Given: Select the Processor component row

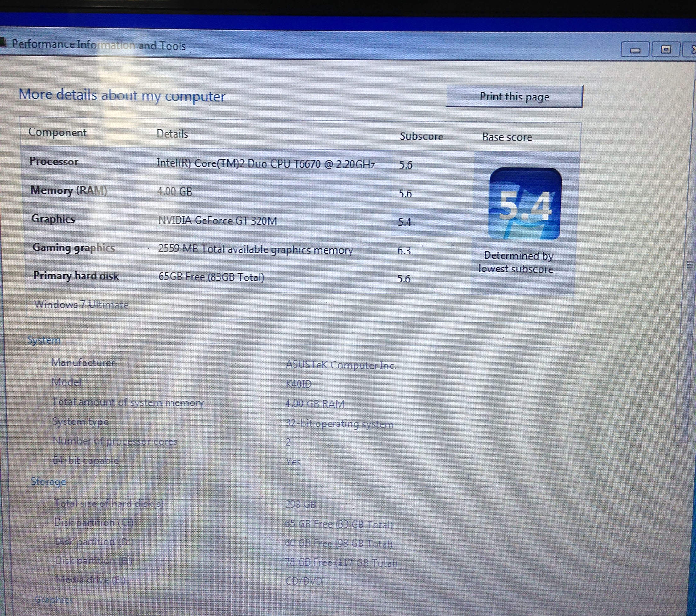Looking at the screenshot, I should [x=54, y=161].
